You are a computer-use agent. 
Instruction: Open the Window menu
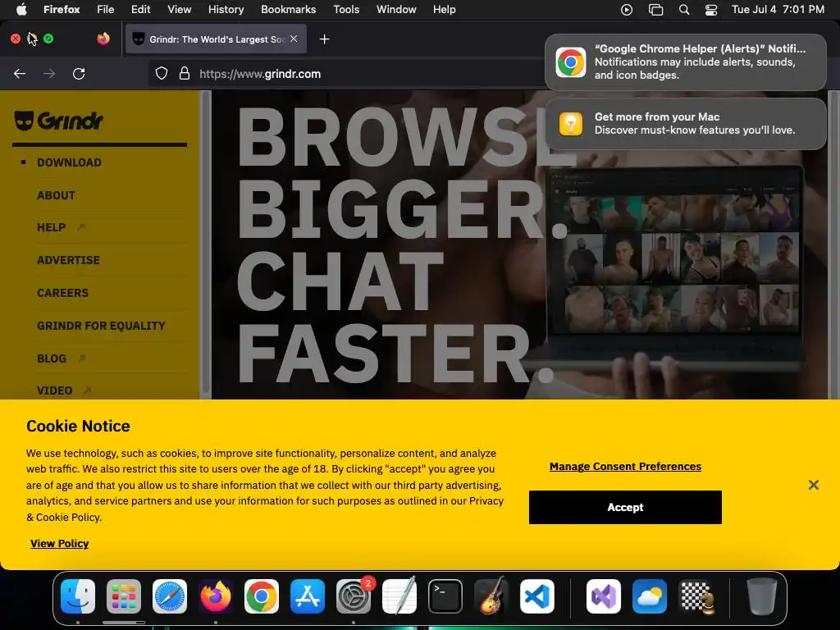(396, 10)
